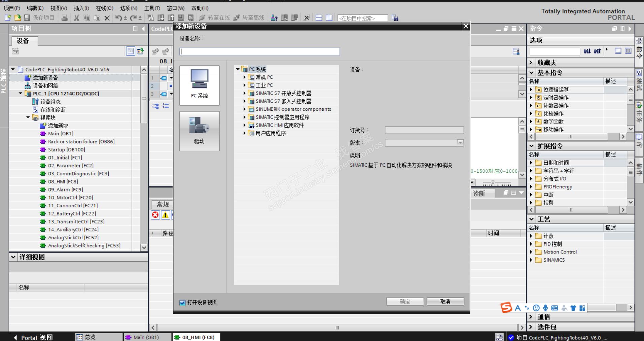Screen dimensions: 644x341
Task: Click the undo arrow icon
Action: pos(118,18)
